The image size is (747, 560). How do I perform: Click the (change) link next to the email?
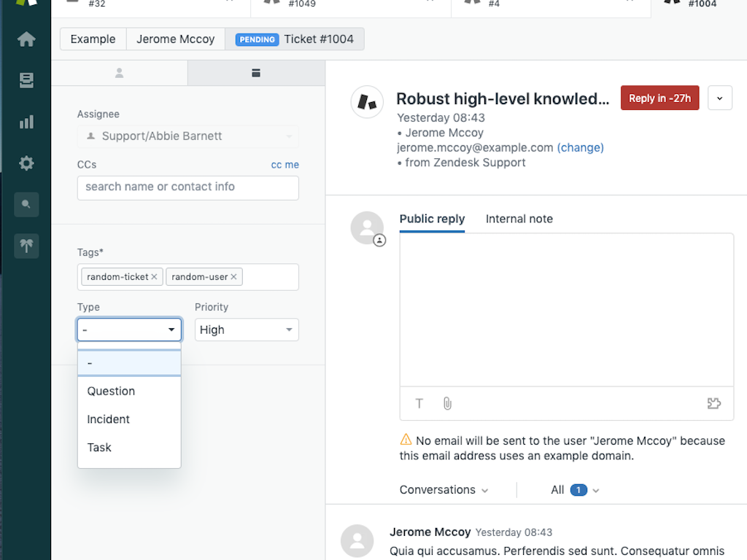pos(580,147)
